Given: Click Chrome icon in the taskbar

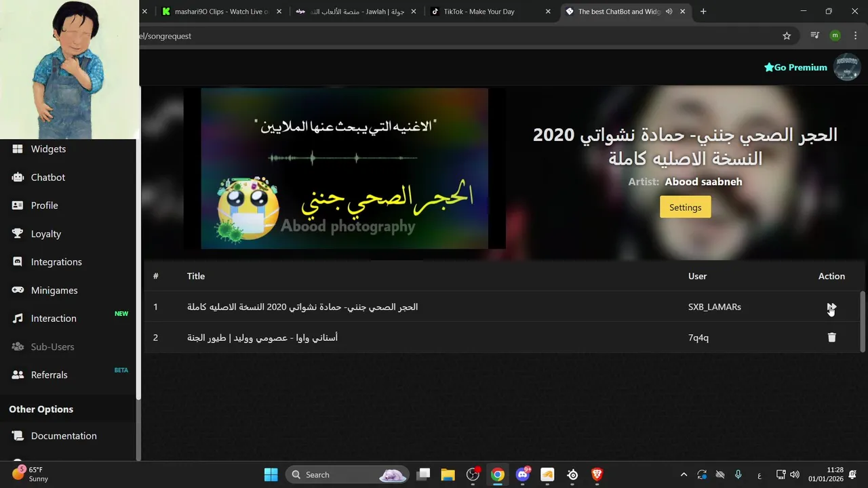Looking at the screenshot, I should 498,474.
